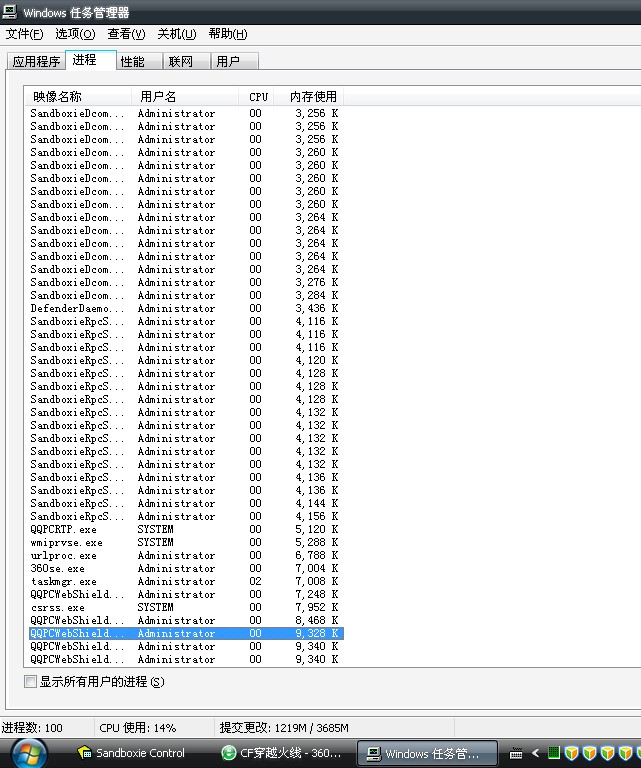The width and height of the screenshot is (641, 768).
Task: Select the QQPCWebShield row using 8,468 K
Action: tap(186, 621)
